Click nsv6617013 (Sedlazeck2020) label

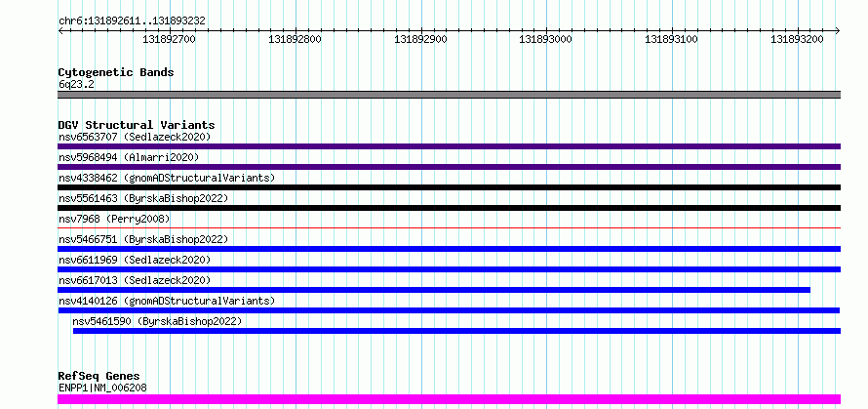pos(135,280)
